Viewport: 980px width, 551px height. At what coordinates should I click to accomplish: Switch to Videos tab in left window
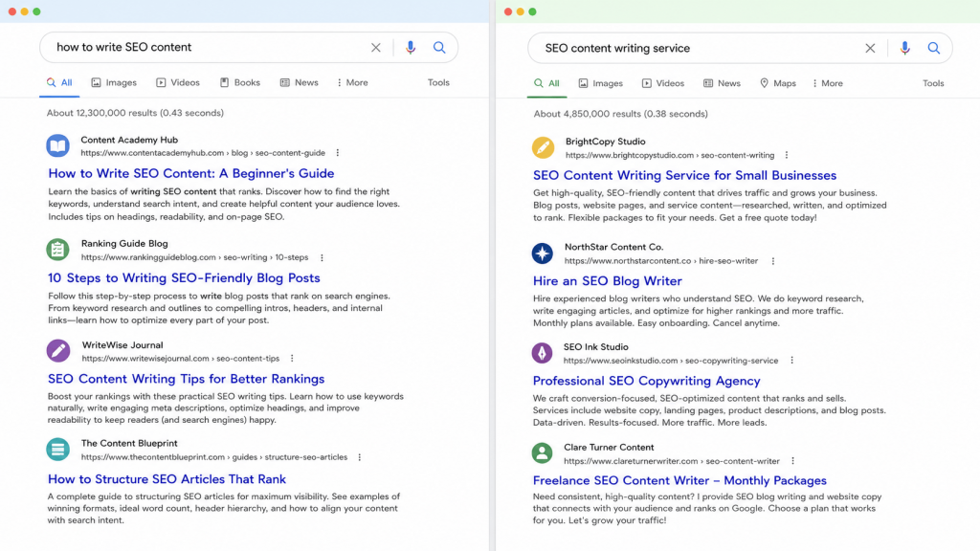tap(177, 82)
